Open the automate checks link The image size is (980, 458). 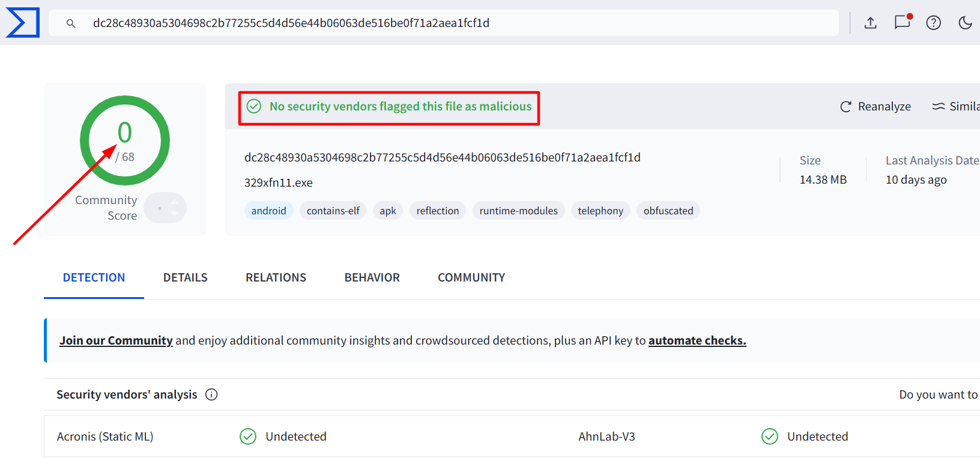click(x=697, y=340)
